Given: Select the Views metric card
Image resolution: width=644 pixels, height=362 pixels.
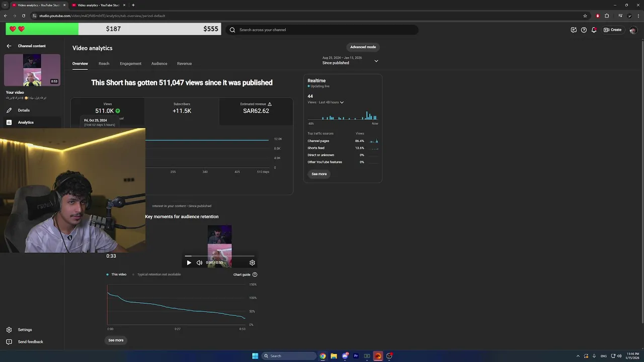Looking at the screenshot, I should pos(108,112).
